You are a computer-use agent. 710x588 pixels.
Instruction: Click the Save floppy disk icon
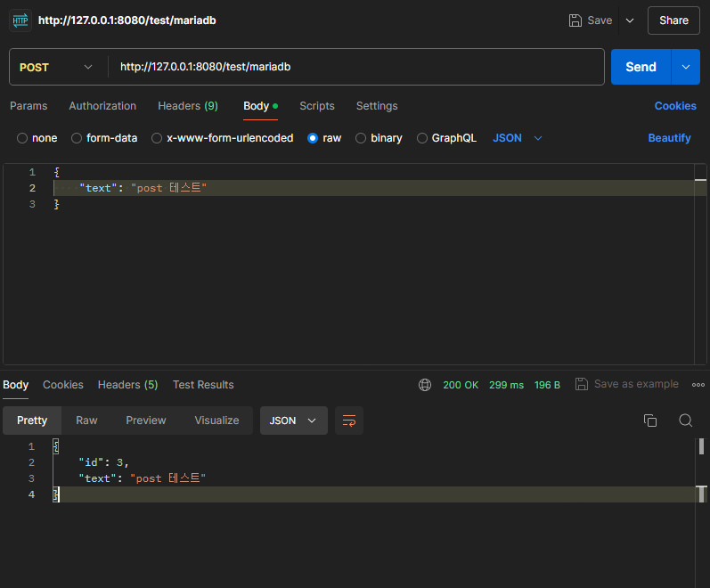point(575,20)
